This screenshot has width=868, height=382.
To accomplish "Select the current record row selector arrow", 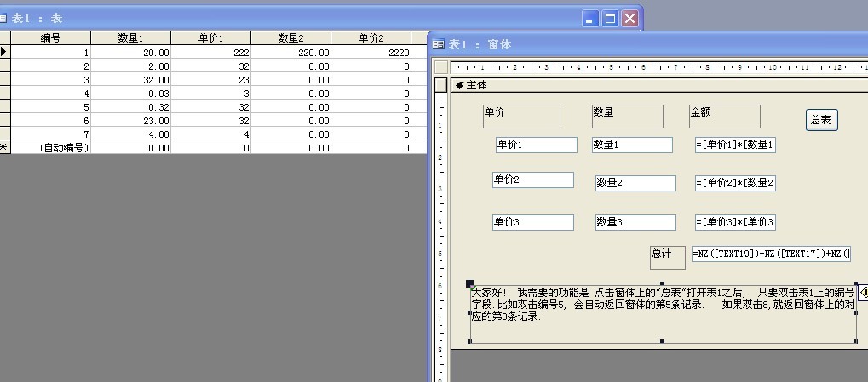I will coord(5,52).
